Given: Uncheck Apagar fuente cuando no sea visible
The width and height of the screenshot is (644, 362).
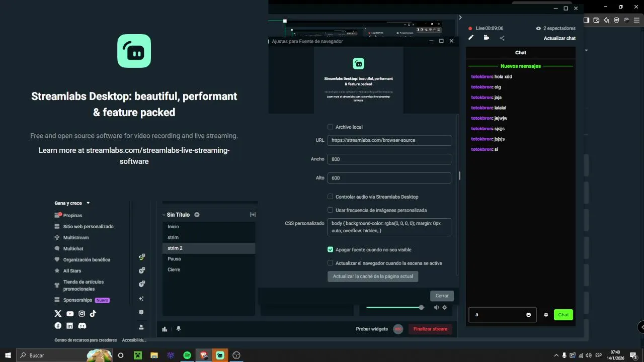Looking at the screenshot, I should tap(330, 249).
